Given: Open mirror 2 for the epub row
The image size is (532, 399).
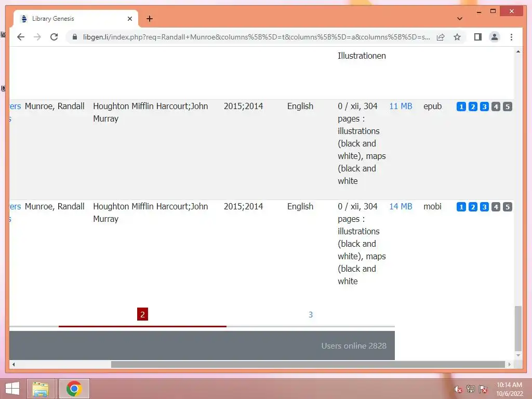Looking at the screenshot, I should pos(473,107).
